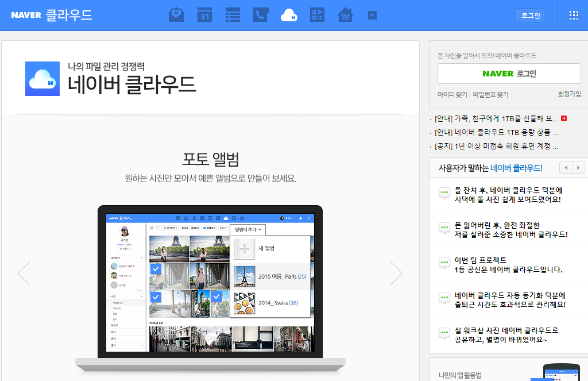
Task: Open notice about 1TB 용량 상품
Action: point(496,133)
